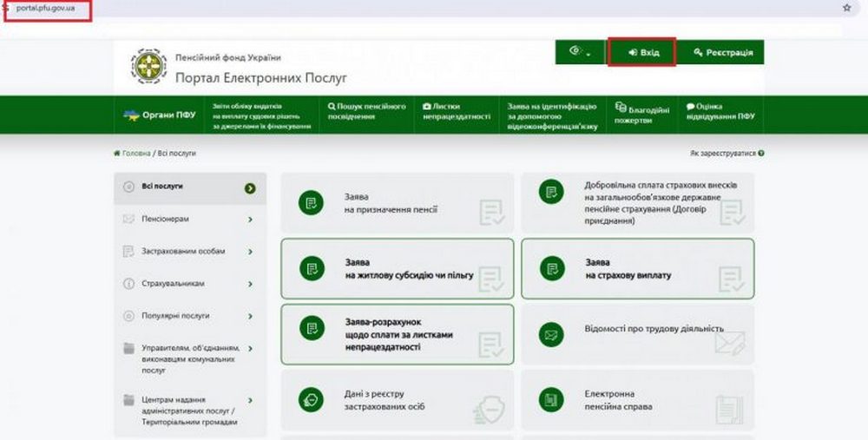Open Благодійні пожертви in navigation bar

[642, 115]
